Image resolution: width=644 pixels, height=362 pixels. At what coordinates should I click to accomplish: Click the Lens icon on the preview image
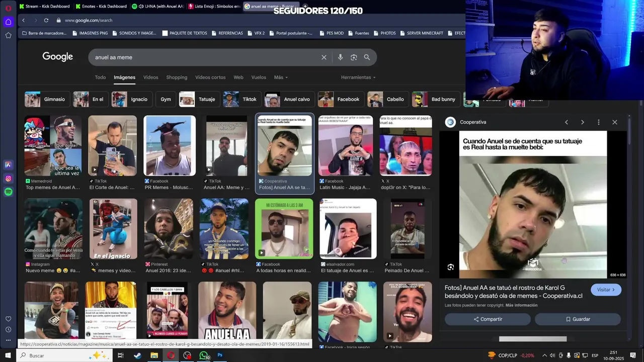pyautogui.click(x=451, y=267)
